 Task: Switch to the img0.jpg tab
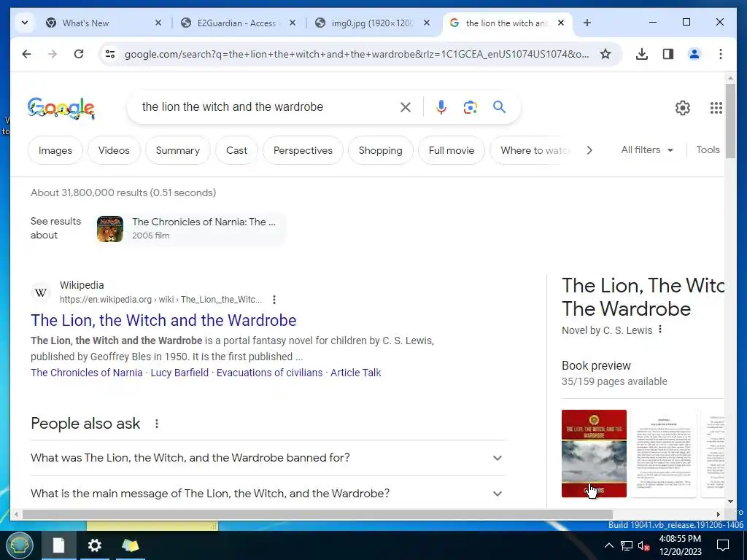371,23
